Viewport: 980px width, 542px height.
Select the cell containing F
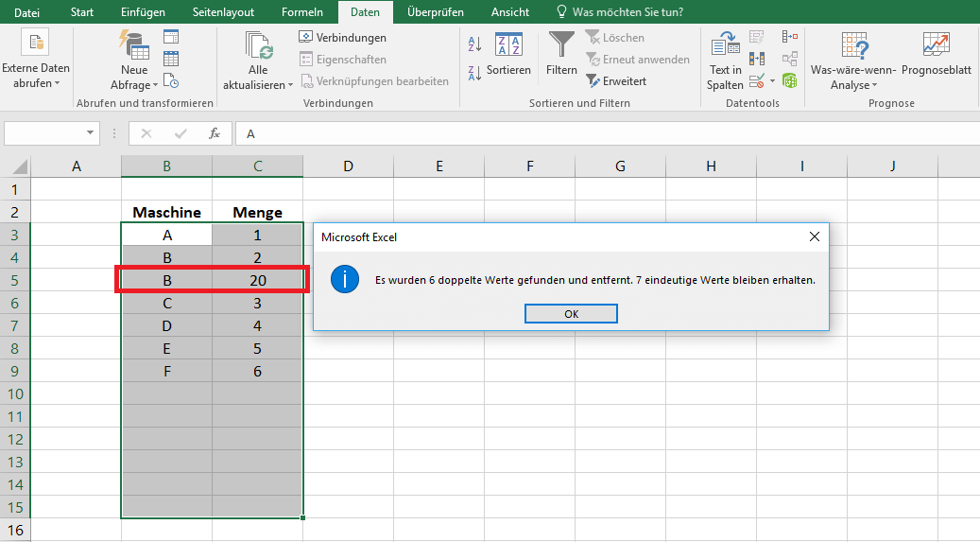pyautogui.click(x=167, y=371)
